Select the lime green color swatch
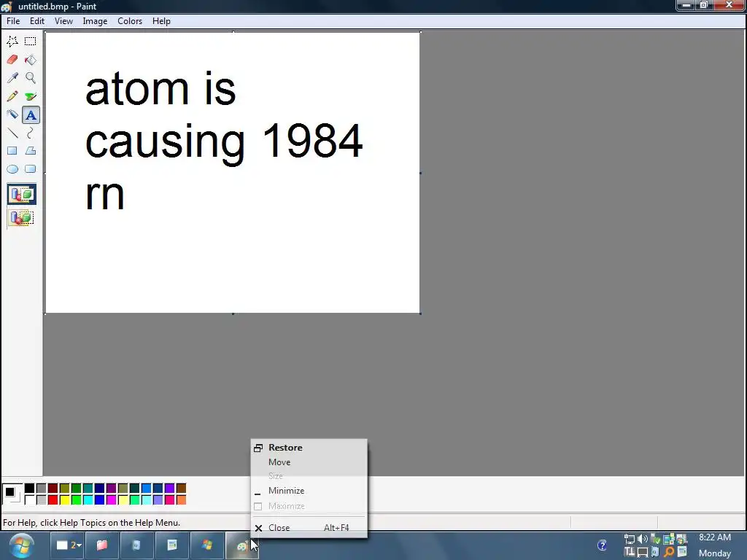 [x=76, y=500]
